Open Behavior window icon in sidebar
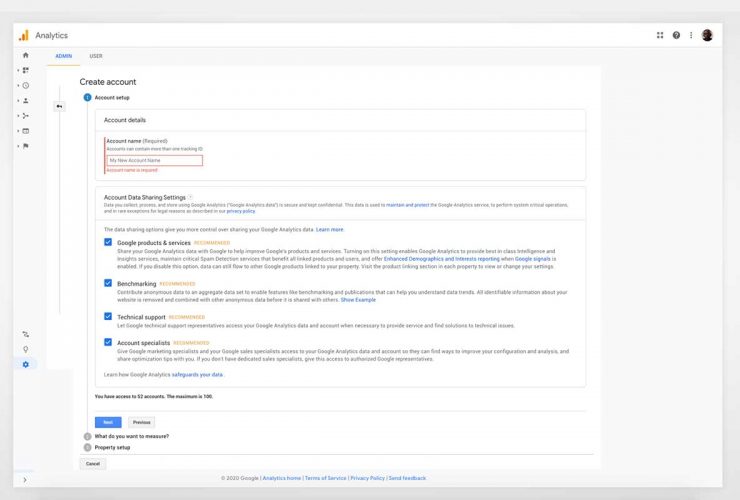 25,131
